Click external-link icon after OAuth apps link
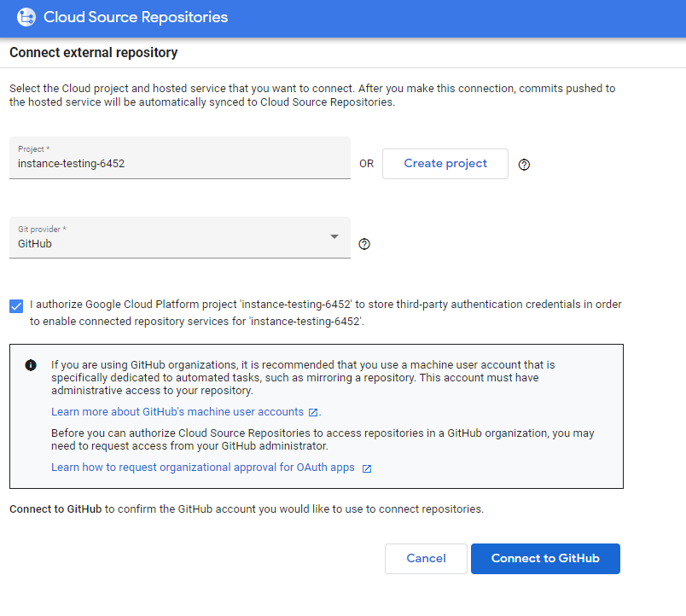Screen dimensions: 686x616 tap(367, 468)
